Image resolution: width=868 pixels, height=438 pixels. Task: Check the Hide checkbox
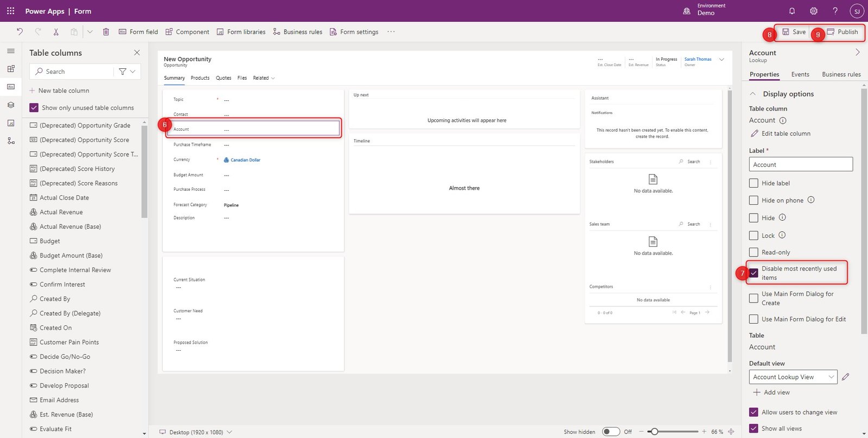click(754, 218)
